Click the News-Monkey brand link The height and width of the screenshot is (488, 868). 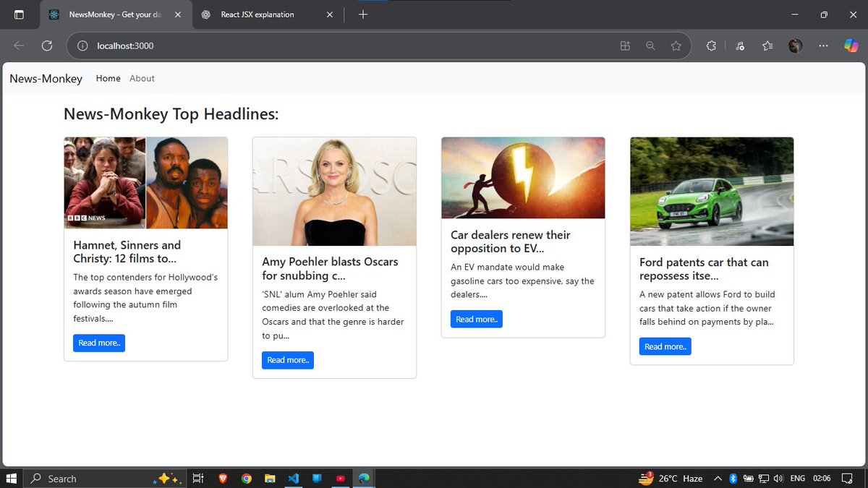(46, 79)
